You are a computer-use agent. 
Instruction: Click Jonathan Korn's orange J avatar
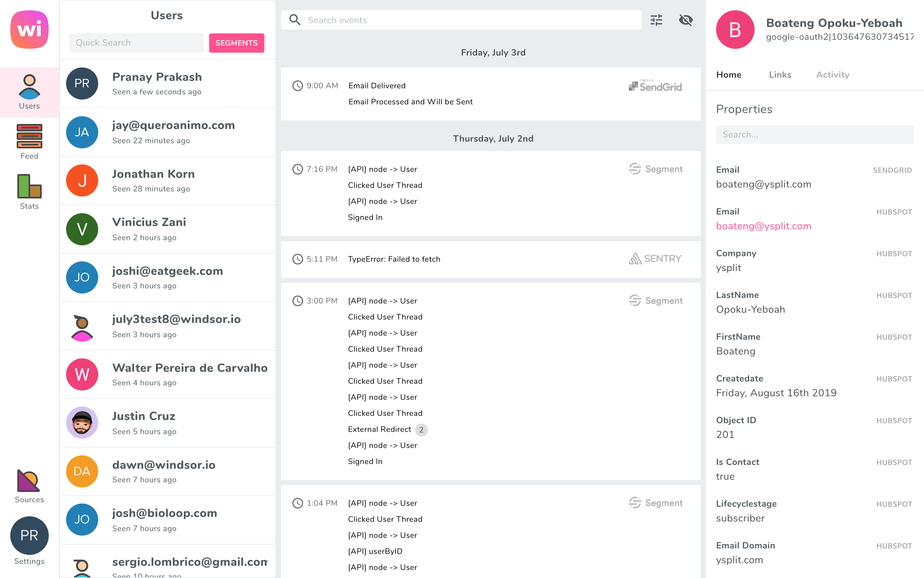(82, 180)
